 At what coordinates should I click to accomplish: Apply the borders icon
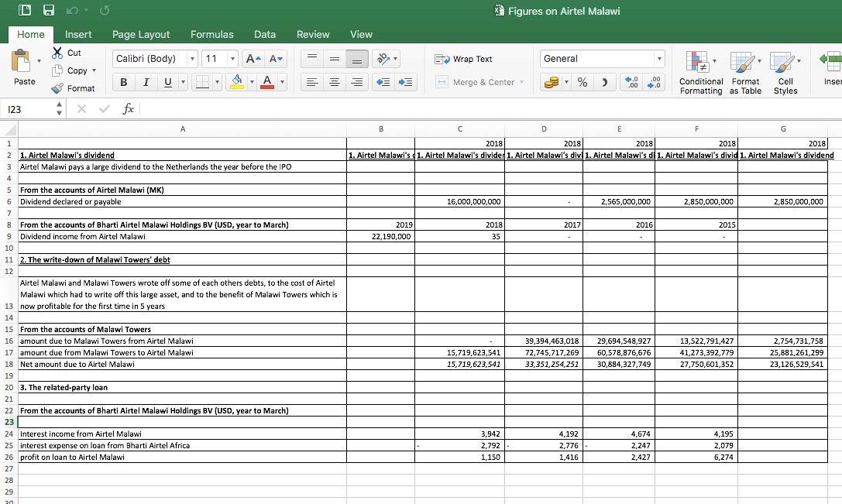click(202, 82)
